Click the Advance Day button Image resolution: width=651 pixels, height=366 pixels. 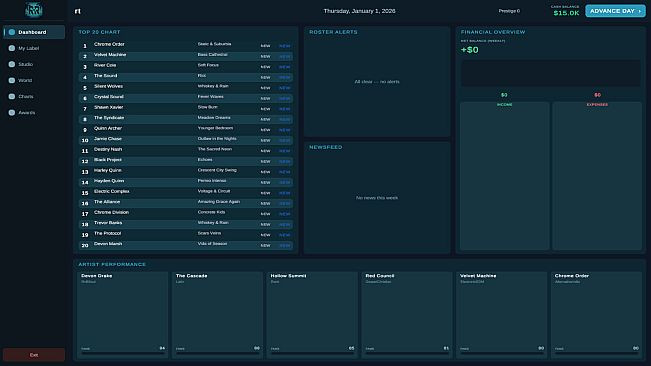tap(615, 11)
